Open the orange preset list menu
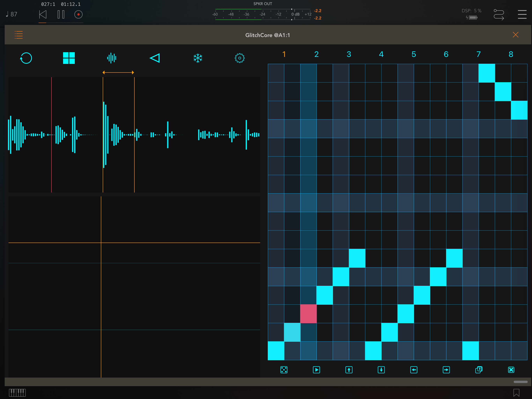This screenshot has height=399, width=532. pos(19,35)
